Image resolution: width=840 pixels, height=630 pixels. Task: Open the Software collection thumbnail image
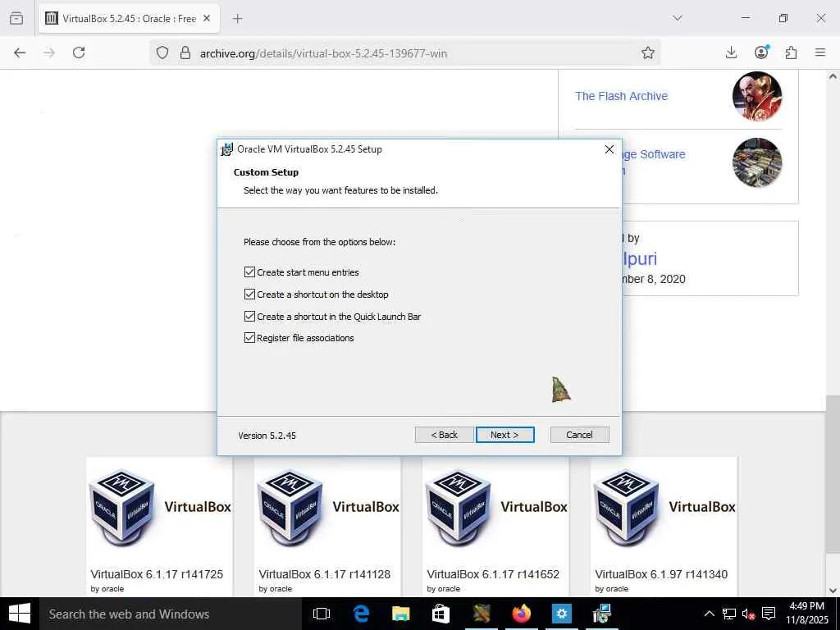[757, 162]
